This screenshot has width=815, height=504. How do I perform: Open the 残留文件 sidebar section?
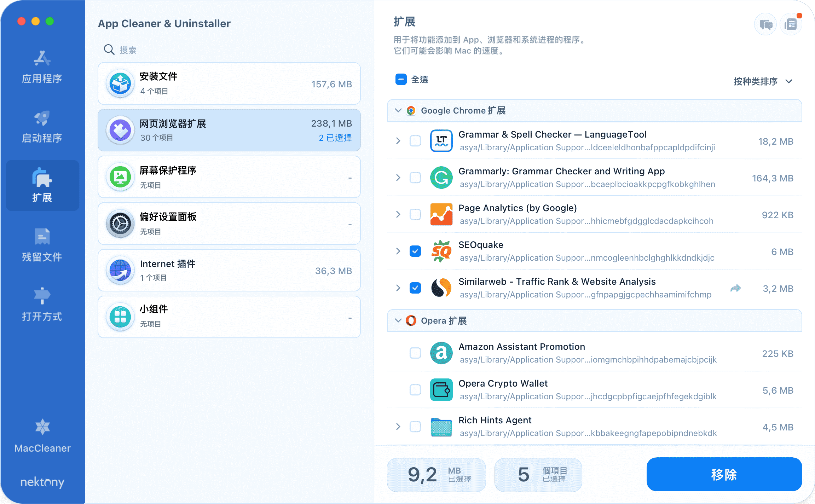42,245
